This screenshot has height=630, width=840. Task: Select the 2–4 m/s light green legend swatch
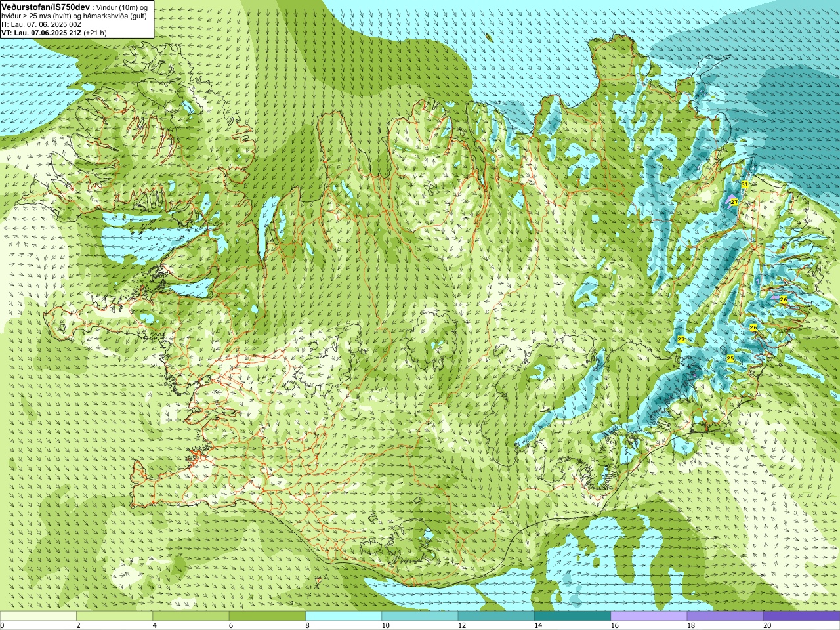pos(114,616)
